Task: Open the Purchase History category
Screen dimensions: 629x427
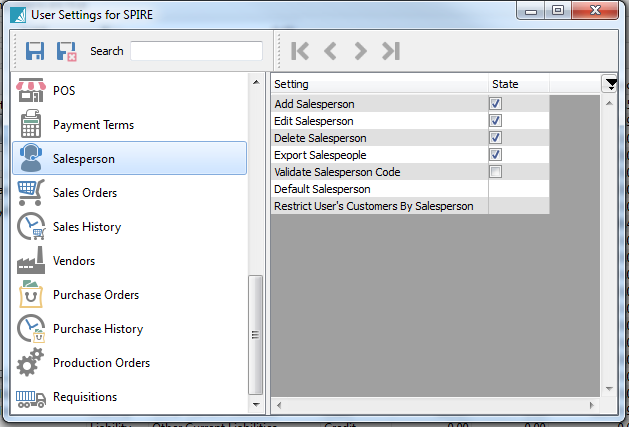Action: tap(97, 329)
